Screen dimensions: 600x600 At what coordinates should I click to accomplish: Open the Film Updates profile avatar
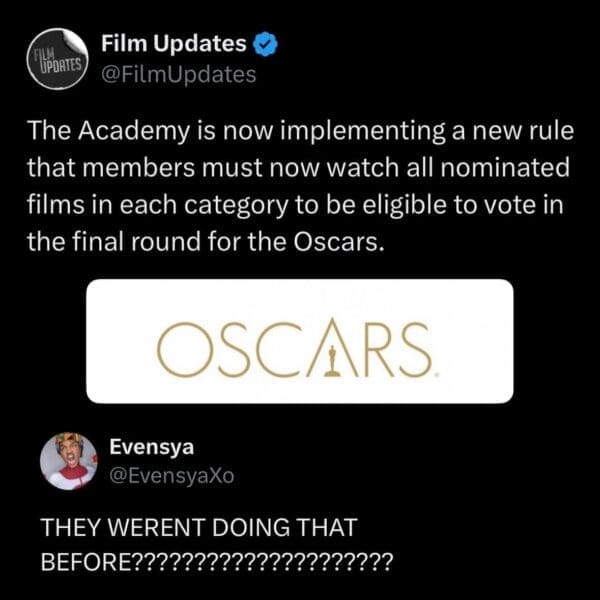click(58, 59)
